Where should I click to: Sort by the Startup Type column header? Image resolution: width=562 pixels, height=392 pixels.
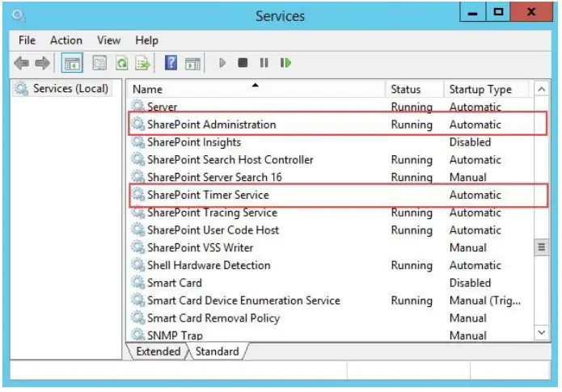480,90
